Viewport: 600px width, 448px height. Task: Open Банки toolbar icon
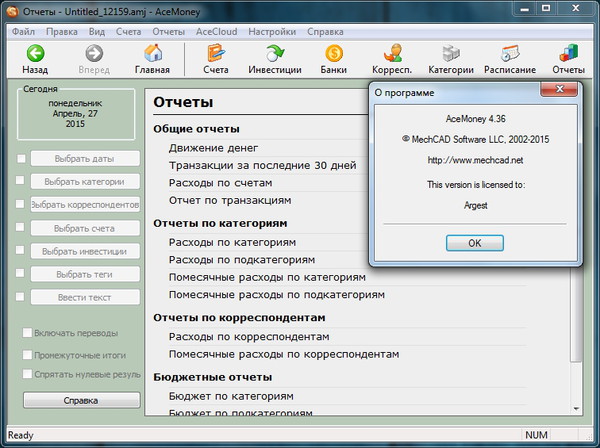click(334, 54)
